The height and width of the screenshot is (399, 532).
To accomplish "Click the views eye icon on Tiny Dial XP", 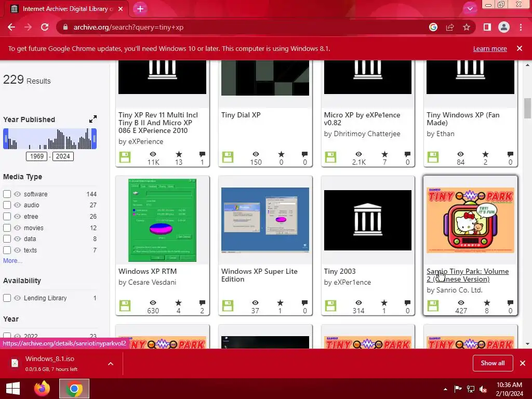I will coord(256,154).
